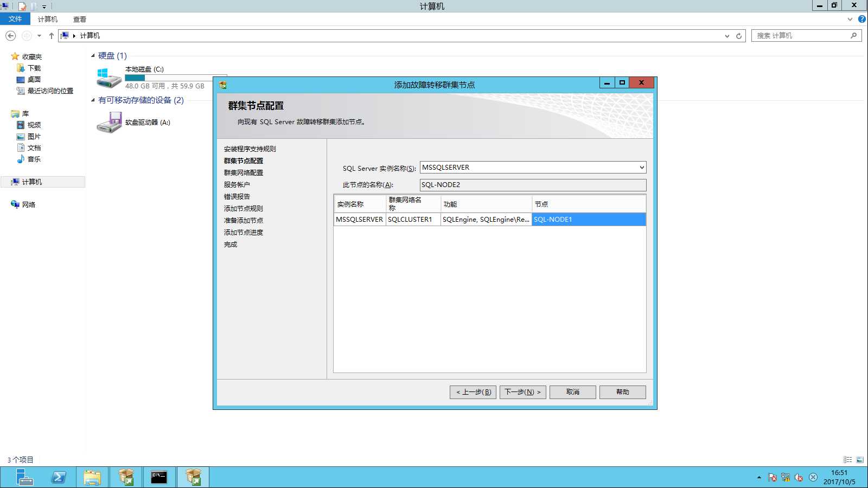
Task: Select 网络 in navigation pane
Action: tap(29, 205)
